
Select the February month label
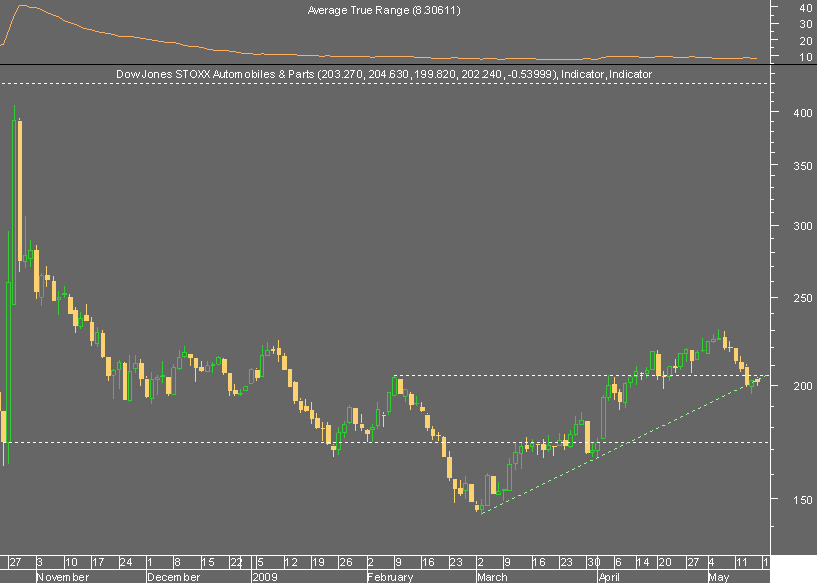coord(390,577)
